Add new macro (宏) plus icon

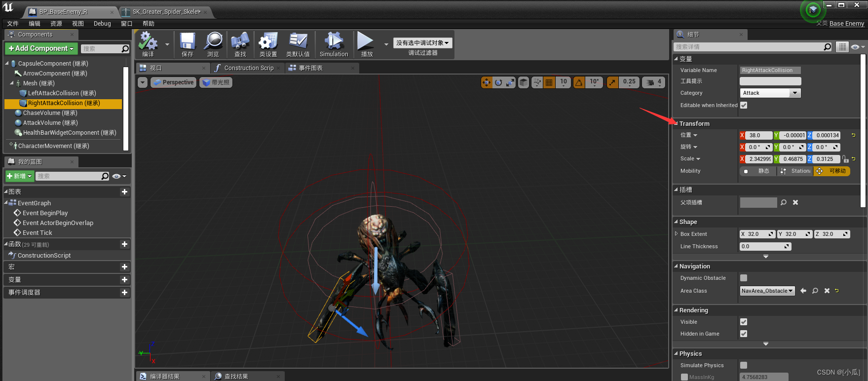[124, 267]
